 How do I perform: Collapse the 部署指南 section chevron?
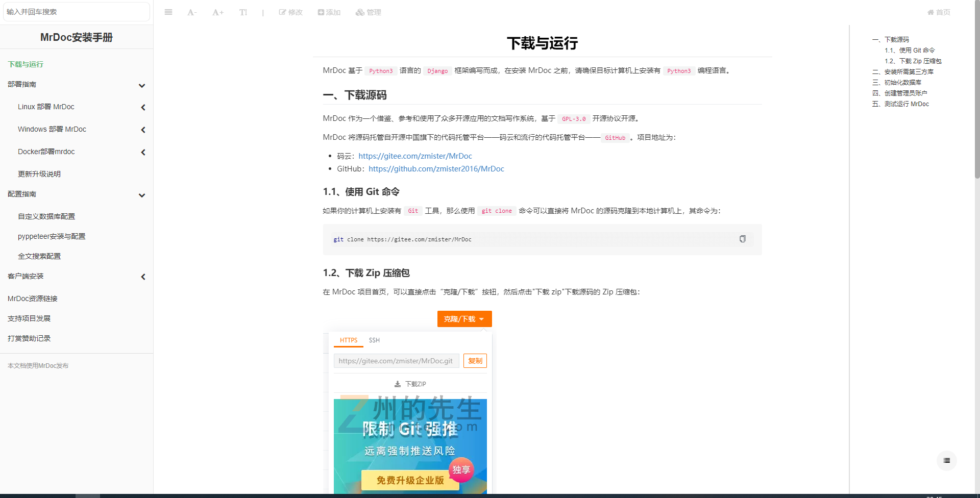[x=142, y=85]
